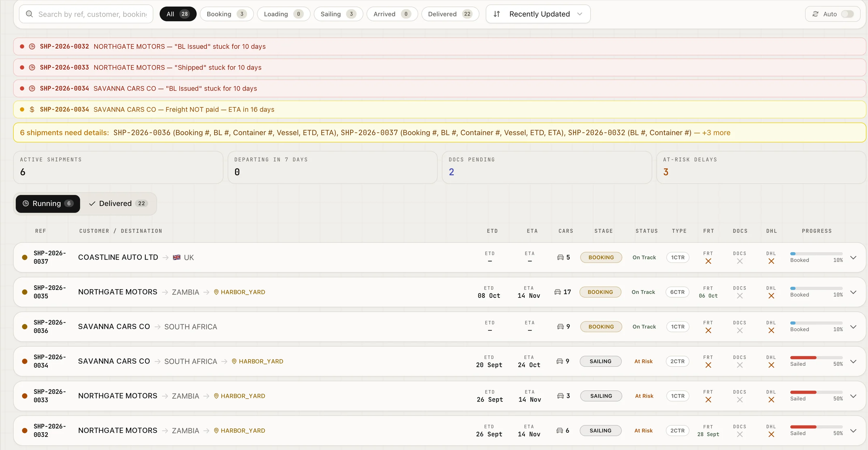
Task: Expand the SHP-2026-0037 shipment row
Action: tap(853, 258)
